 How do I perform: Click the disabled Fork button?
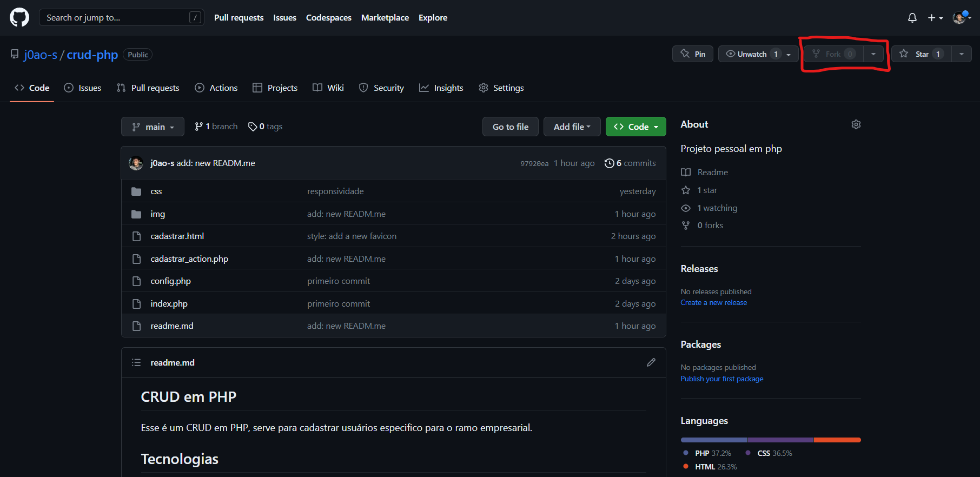point(833,54)
